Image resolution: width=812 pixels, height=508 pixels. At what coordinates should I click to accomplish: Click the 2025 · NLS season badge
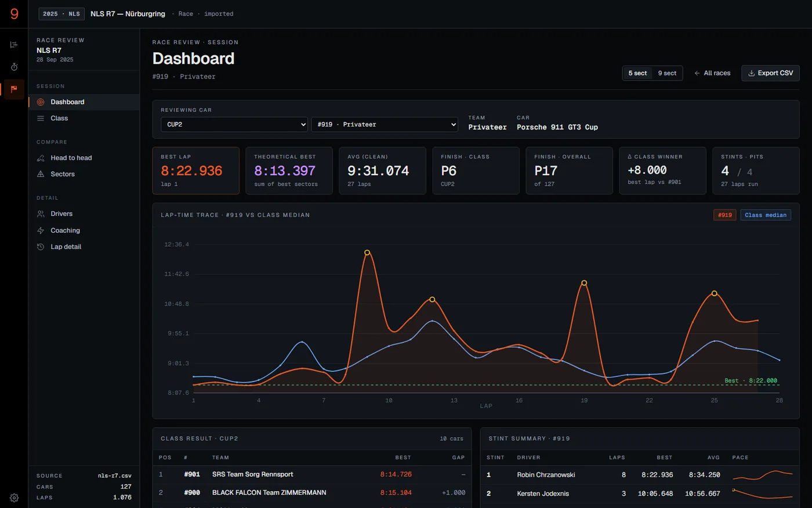pyautogui.click(x=61, y=14)
